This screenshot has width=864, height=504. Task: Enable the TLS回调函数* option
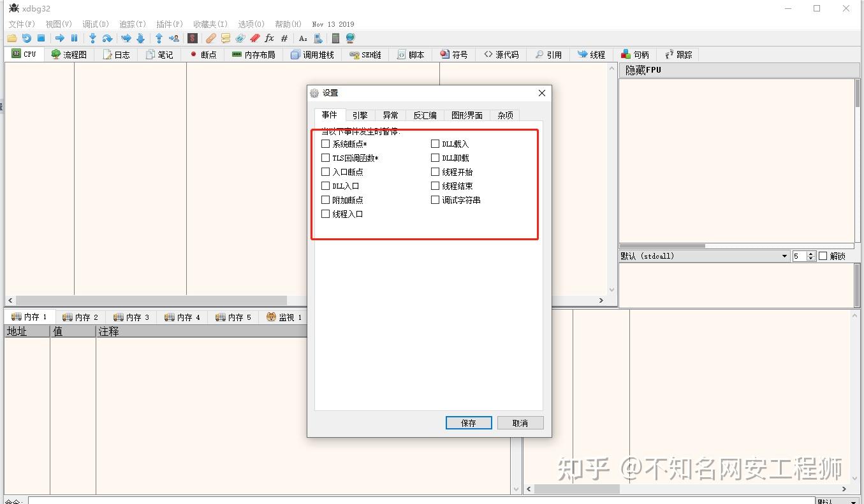(325, 157)
